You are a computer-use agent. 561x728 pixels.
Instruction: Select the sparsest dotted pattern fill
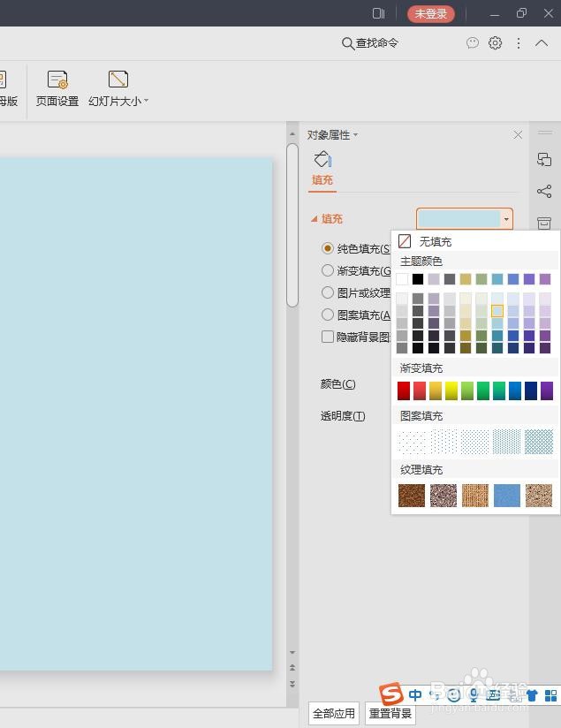[412, 441]
